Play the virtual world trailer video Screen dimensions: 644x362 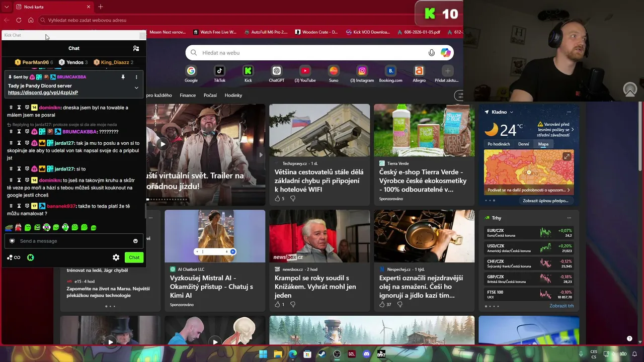[163, 144]
